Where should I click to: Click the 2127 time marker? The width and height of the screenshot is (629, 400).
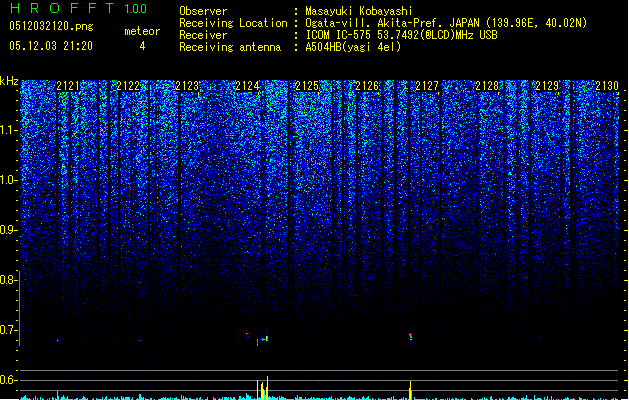pyautogui.click(x=427, y=86)
